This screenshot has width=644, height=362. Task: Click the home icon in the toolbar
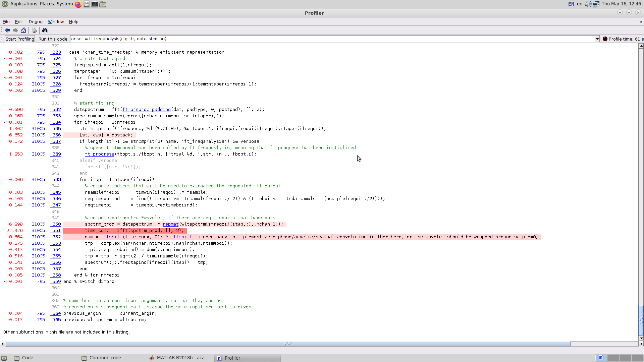23,30
